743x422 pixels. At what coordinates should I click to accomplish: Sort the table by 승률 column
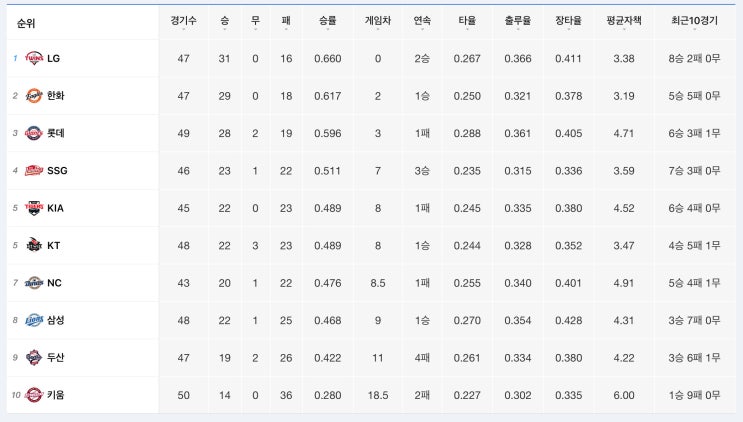click(327, 21)
